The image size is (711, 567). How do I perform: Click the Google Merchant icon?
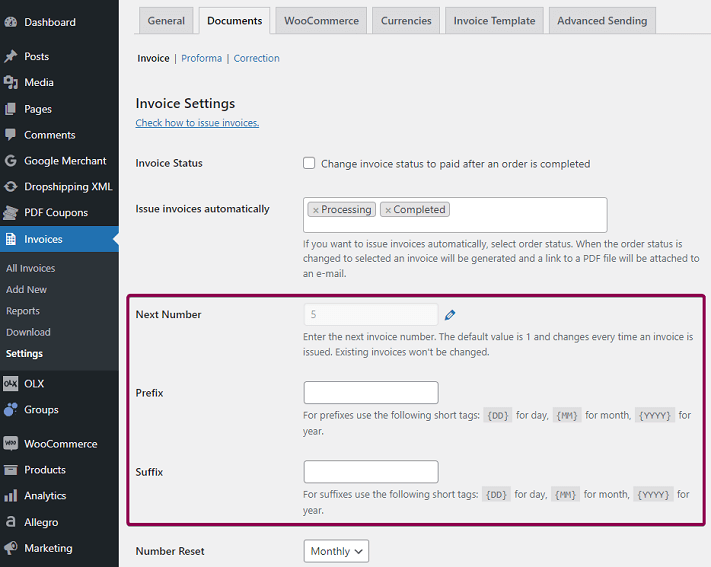11,161
